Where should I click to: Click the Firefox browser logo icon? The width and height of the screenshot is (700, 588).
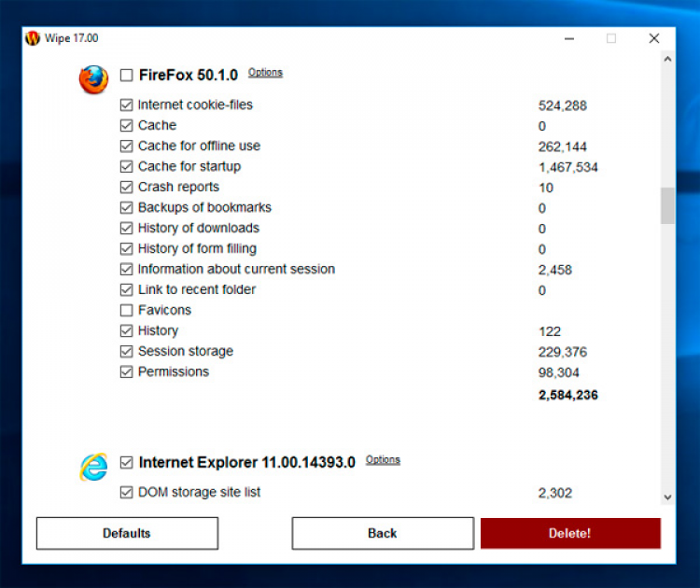(93, 79)
